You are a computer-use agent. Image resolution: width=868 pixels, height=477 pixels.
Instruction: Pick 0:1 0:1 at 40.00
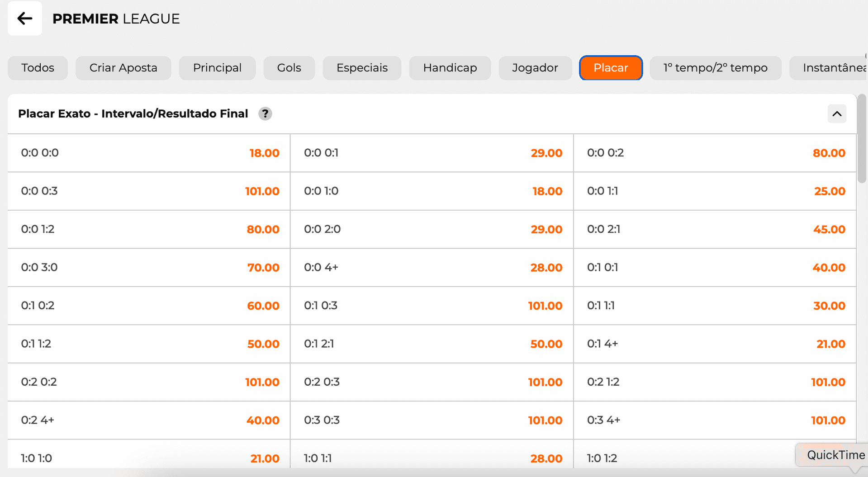click(715, 268)
